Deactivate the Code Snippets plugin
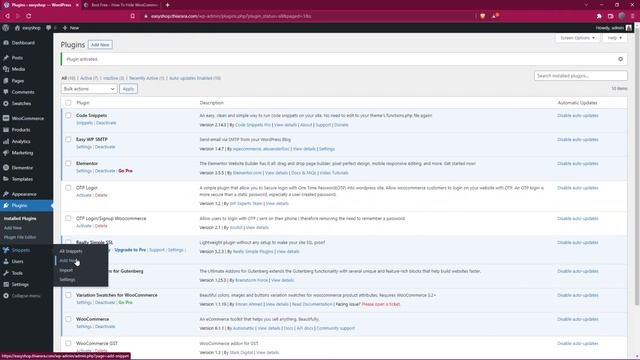Image resolution: width=640 pixels, height=360 pixels. [106, 123]
